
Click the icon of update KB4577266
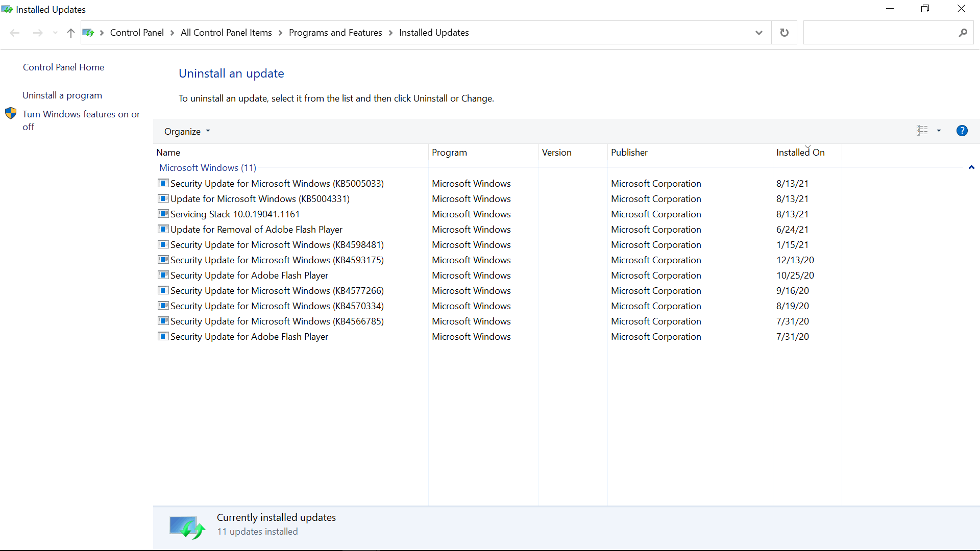(x=163, y=290)
